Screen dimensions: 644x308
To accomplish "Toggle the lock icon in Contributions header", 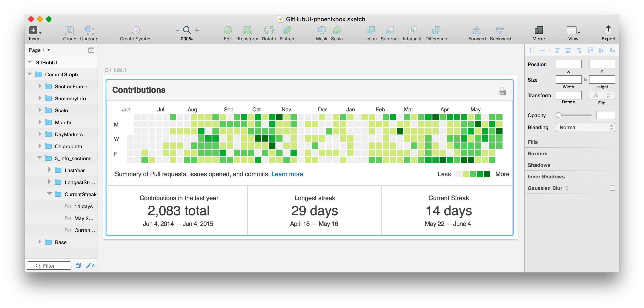I will 502,91.
